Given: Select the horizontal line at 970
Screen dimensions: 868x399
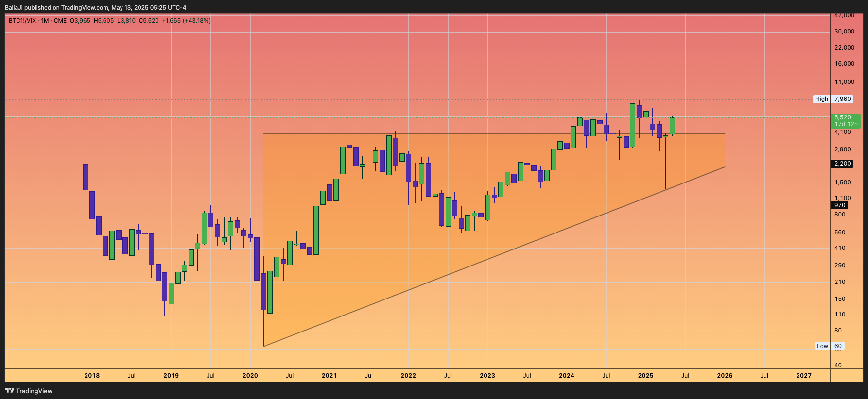Looking at the screenshot, I should [462, 205].
